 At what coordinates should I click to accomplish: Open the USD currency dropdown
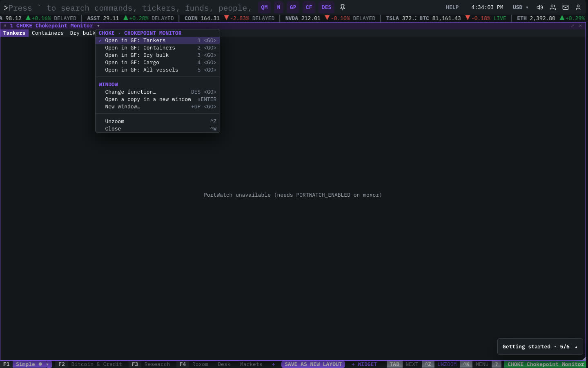[521, 7]
